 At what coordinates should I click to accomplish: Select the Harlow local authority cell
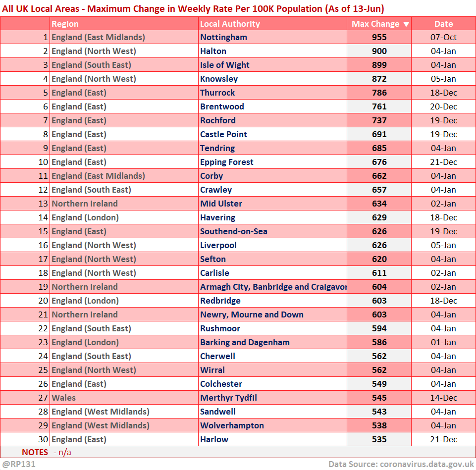pyautogui.click(x=214, y=439)
